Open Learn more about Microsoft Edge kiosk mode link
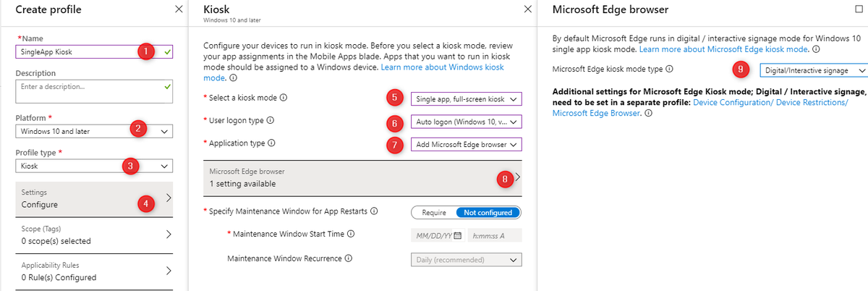The width and height of the screenshot is (868, 291). (724, 49)
